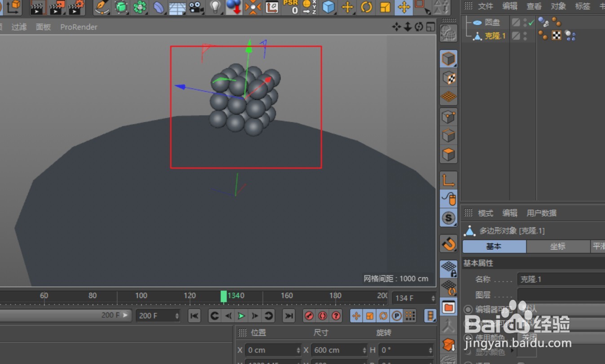
Task: Select the highlighted Move tool in top toolbar
Action: (404, 7)
